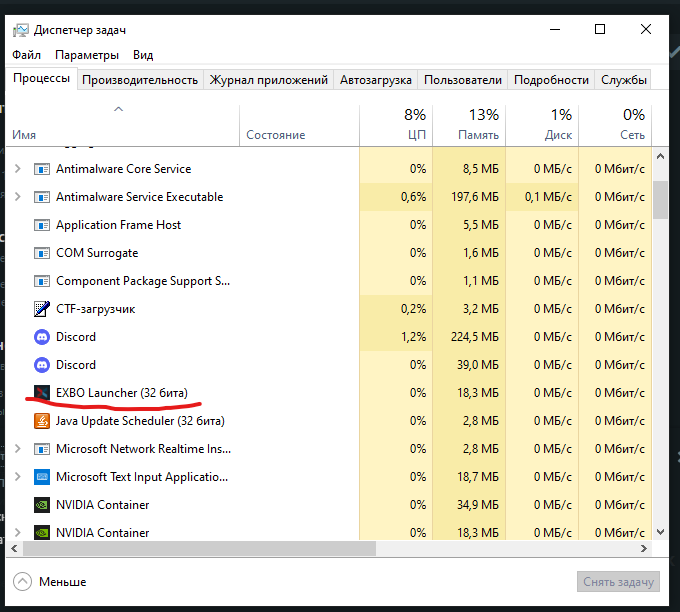
Task: Sort by the Память column header
Action: point(469,125)
